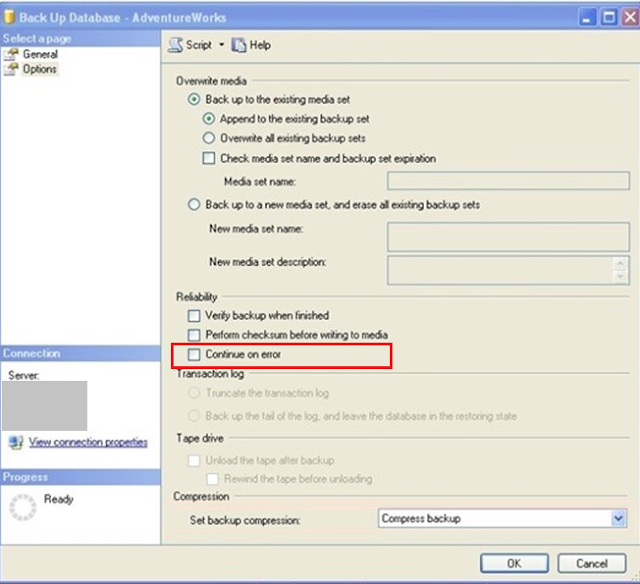Click the Server label
The image size is (640, 584).
(24, 375)
